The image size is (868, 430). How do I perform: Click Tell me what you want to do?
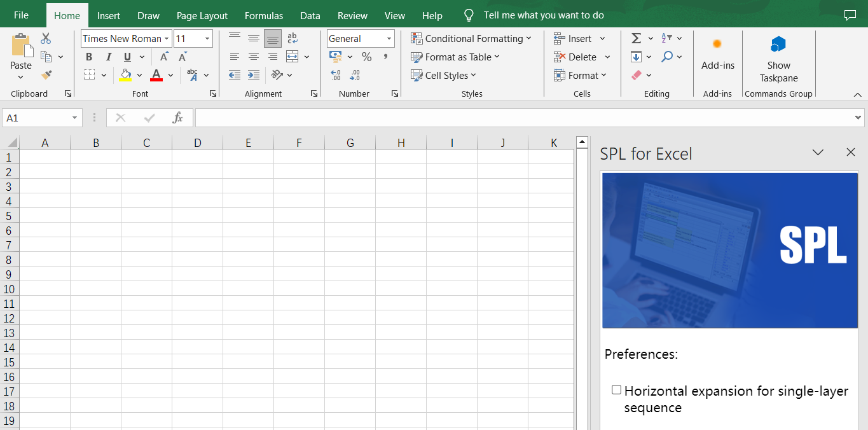coord(544,15)
